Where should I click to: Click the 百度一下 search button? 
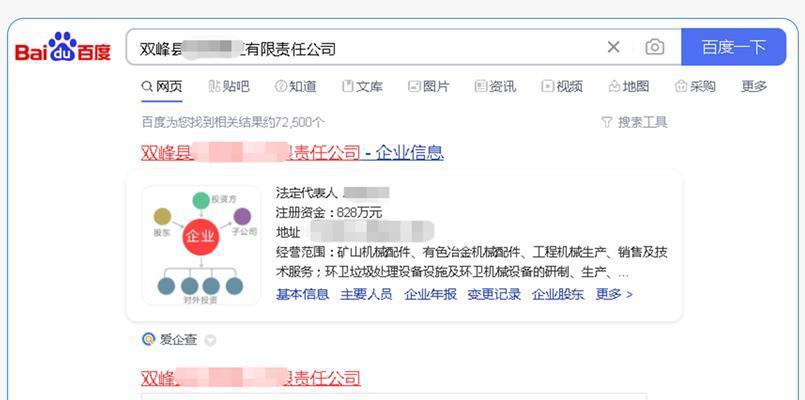(x=734, y=47)
